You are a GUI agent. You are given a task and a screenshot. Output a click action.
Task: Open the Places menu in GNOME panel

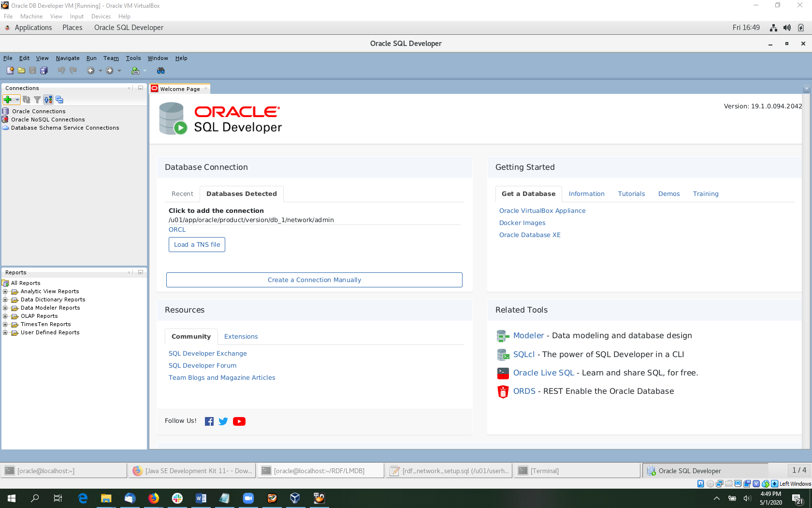click(72, 28)
